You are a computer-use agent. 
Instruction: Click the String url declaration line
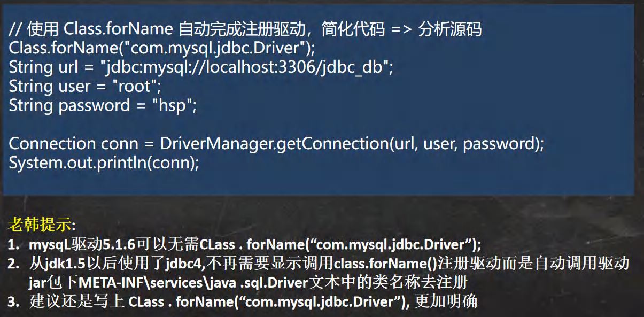click(201, 67)
